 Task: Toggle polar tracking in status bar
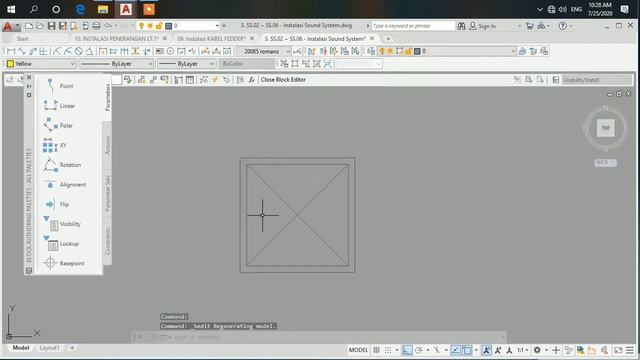point(418,350)
